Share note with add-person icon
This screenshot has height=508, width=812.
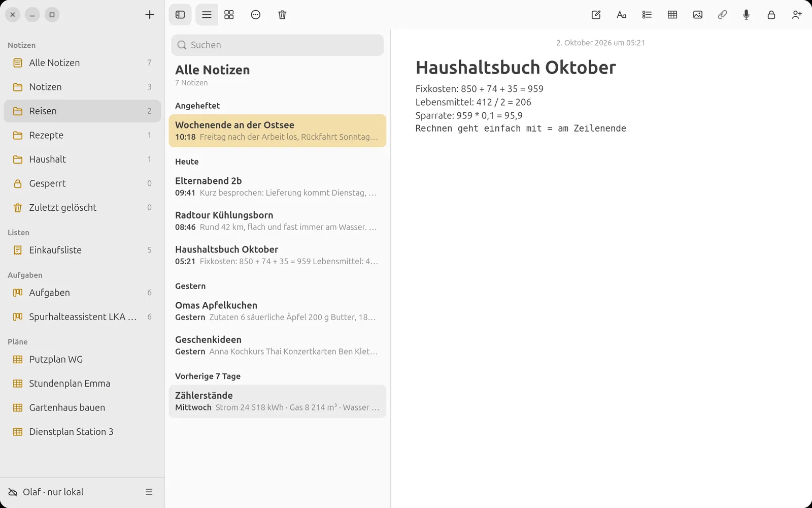[x=797, y=15]
